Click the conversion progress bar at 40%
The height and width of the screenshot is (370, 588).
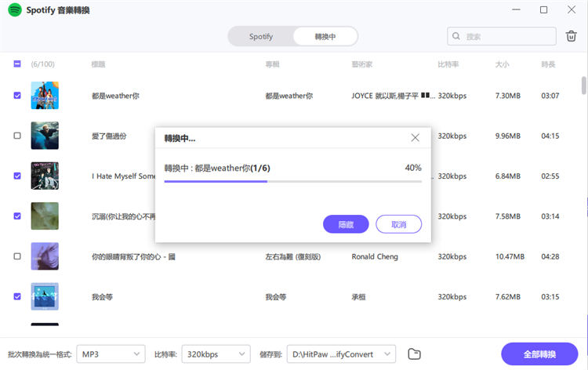pos(293,181)
